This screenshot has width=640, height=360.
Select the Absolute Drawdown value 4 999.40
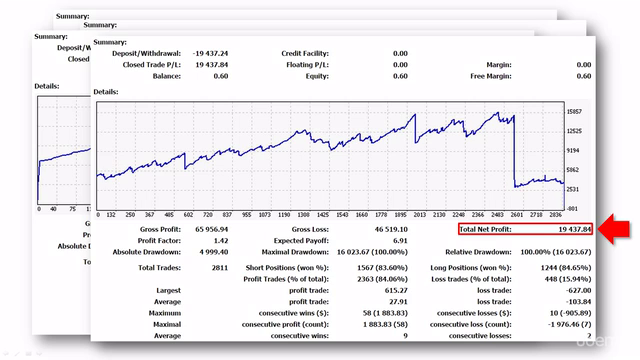[213, 252]
